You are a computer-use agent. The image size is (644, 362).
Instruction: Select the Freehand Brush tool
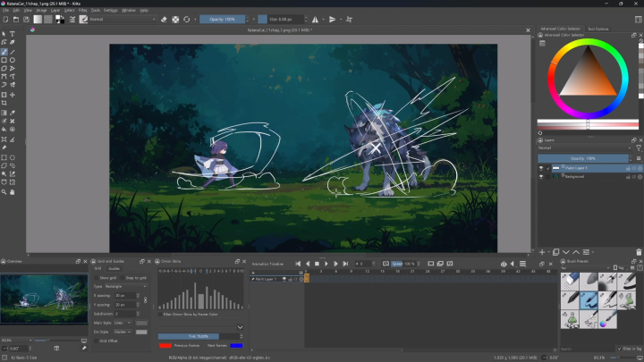pos(4,51)
